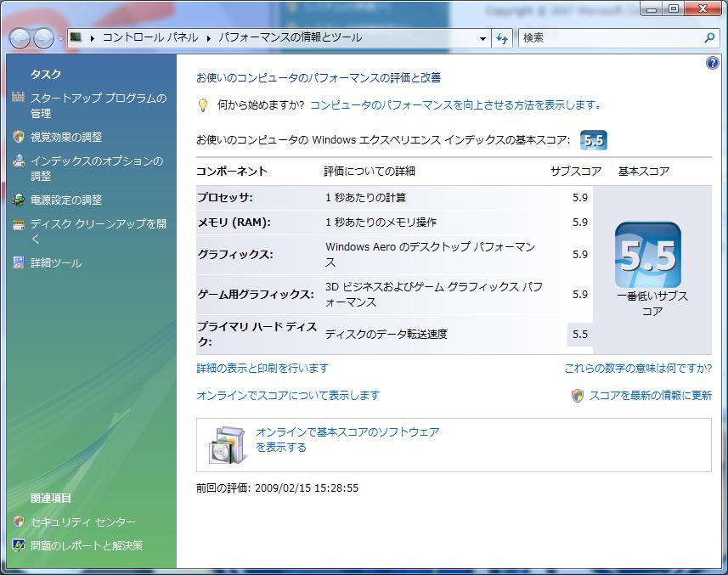Click ゲーム用グラフィックス: row label
The height and width of the screenshot is (575, 728).
[x=256, y=294]
